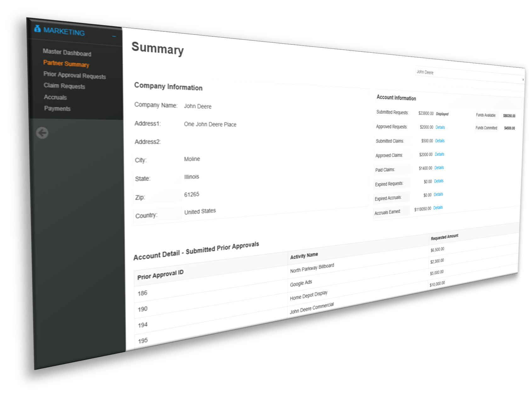Click Google Ads activity
The image size is (532, 399).
301,283
